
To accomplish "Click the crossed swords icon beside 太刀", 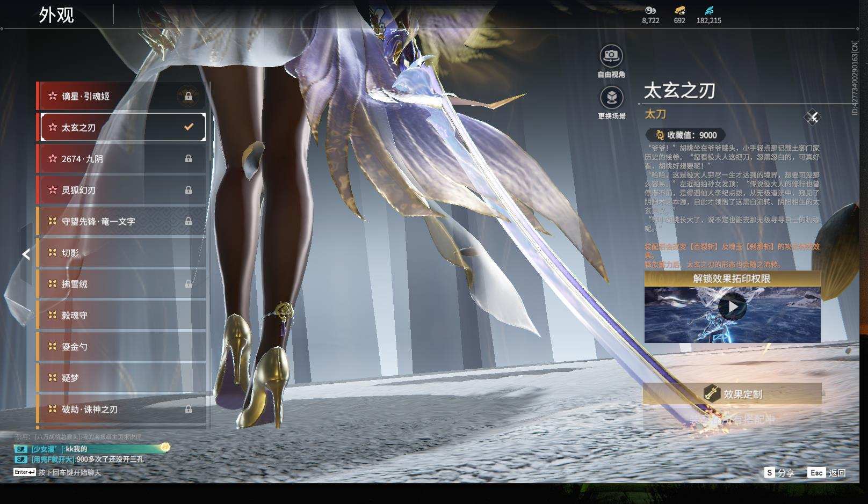I will pos(812,117).
